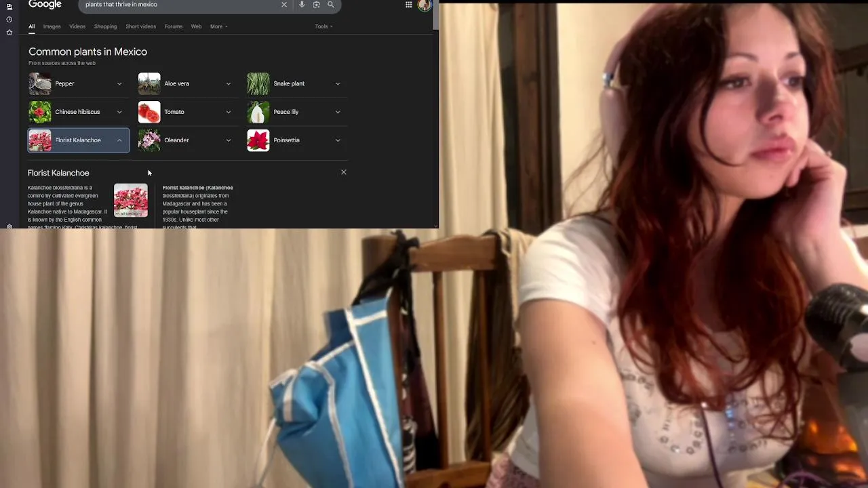Click the 'Common plants in Mexico' heading

click(87, 52)
